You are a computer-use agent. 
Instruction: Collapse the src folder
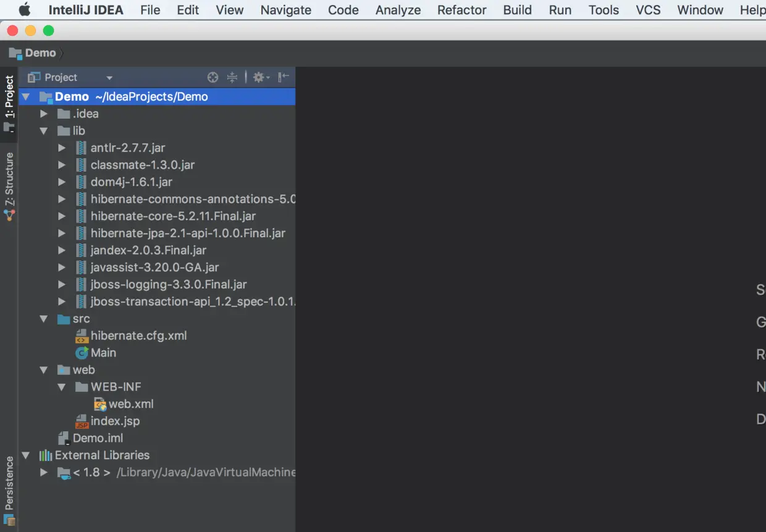click(x=43, y=319)
